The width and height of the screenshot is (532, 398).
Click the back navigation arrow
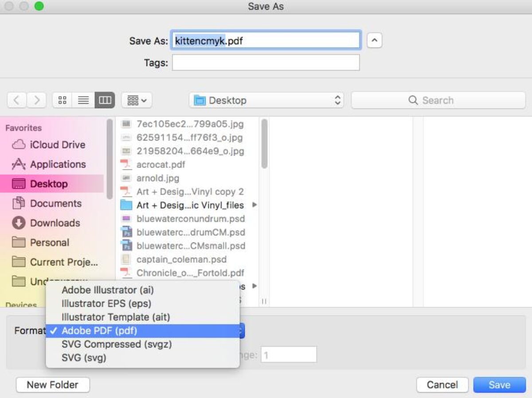(17, 100)
